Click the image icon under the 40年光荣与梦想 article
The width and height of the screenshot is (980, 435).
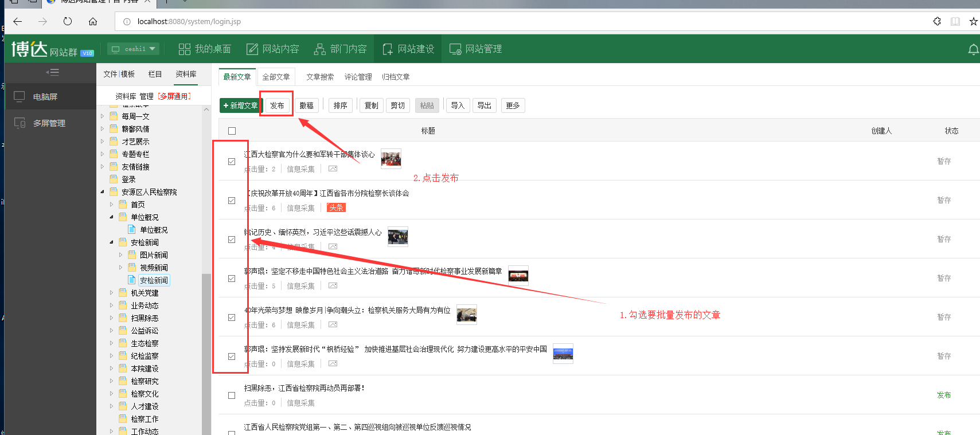tap(333, 325)
